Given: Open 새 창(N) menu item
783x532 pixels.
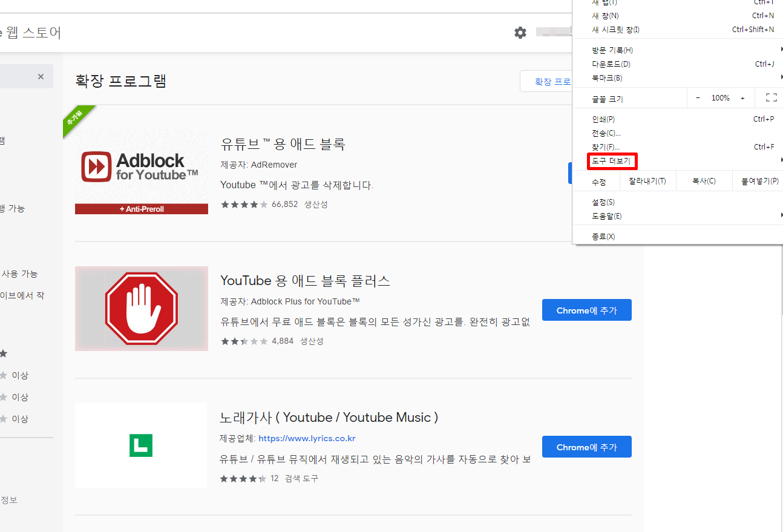Looking at the screenshot, I should click(x=678, y=16).
